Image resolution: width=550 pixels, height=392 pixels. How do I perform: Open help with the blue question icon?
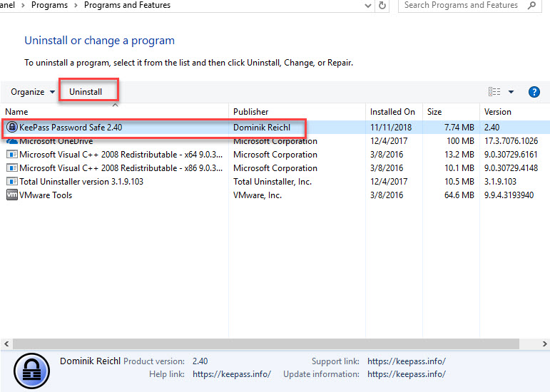pos(534,92)
